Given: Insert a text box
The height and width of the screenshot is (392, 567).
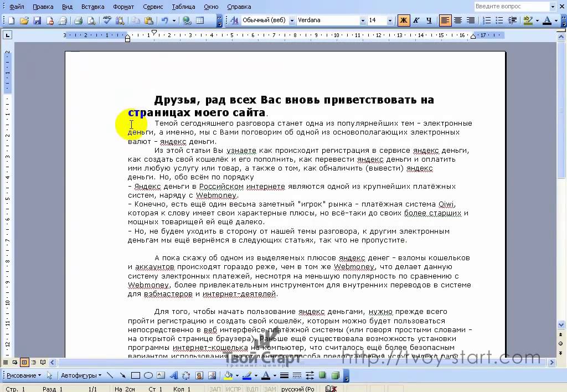Looking at the screenshot, I should coord(161,375).
